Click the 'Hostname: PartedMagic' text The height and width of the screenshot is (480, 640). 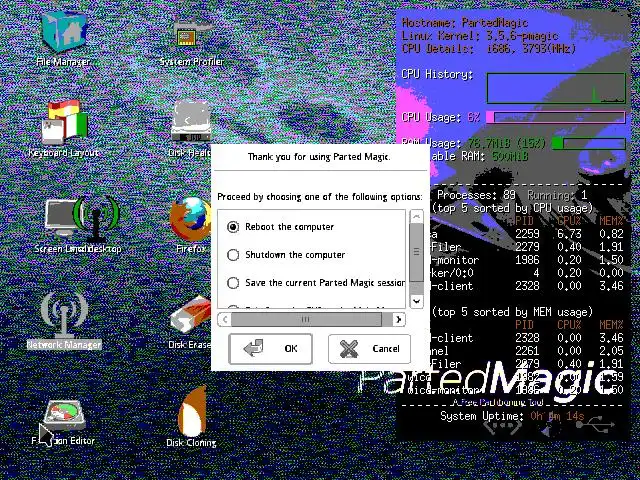[x=465, y=22]
